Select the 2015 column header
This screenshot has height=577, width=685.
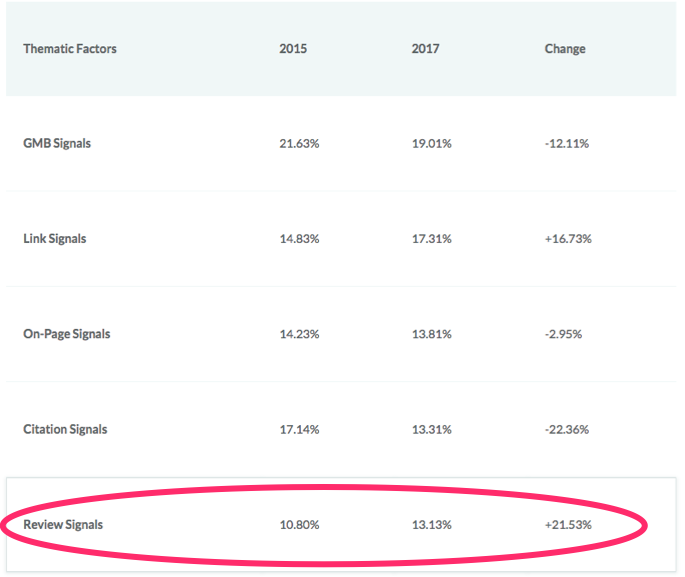point(293,48)
